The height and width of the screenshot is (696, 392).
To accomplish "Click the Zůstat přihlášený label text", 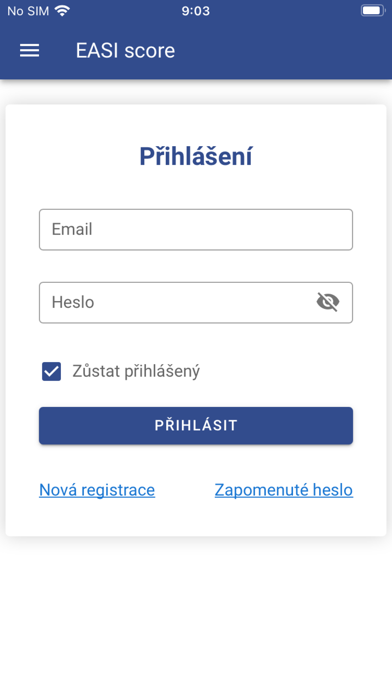I will [136, 372].
